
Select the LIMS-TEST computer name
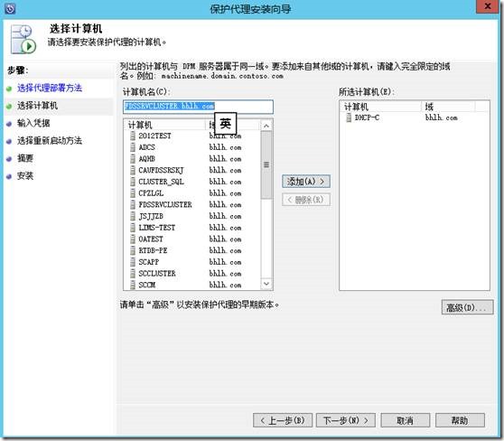tap(157, 228)
